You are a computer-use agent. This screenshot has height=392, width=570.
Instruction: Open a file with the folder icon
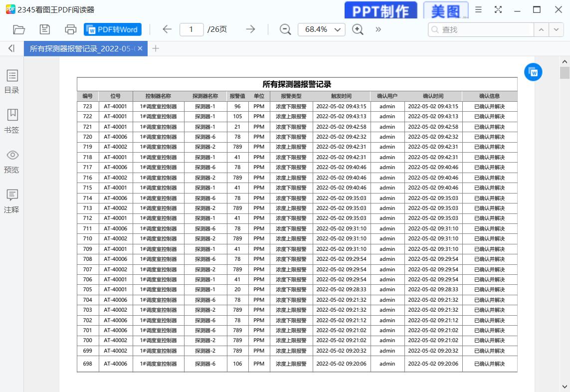coord(19,29)
